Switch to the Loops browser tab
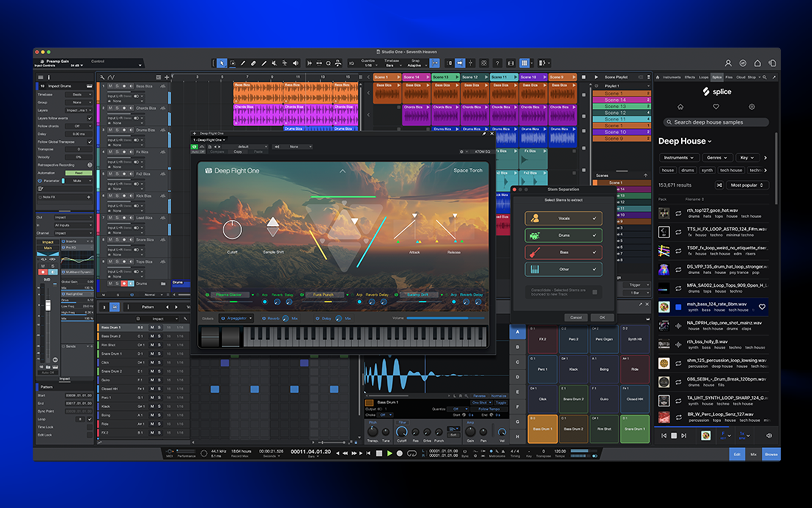The width and height of the screenshot is (812, 508). point(703,77)
